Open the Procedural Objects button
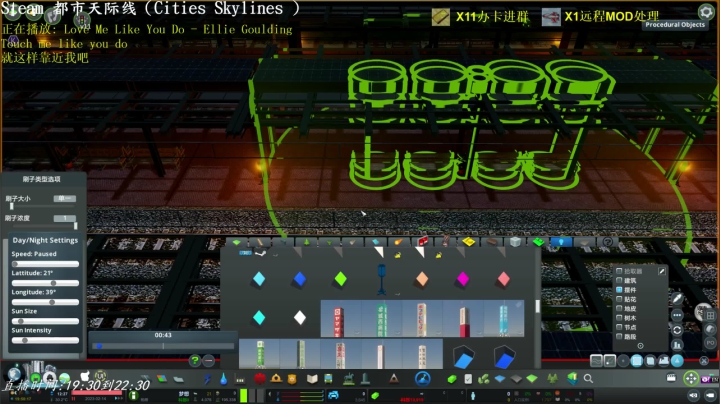The image size is (720, 404). (x=675, y=25)
